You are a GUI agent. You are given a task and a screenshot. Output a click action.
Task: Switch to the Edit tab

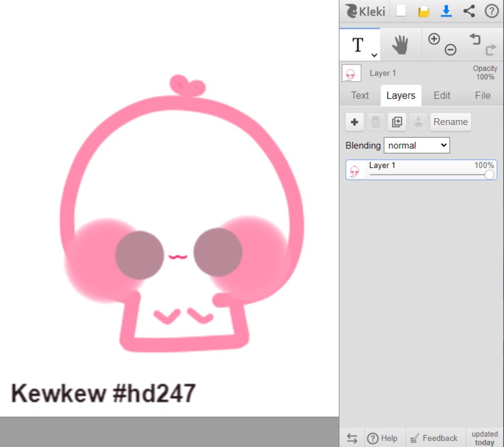click(x=441, y=95)
